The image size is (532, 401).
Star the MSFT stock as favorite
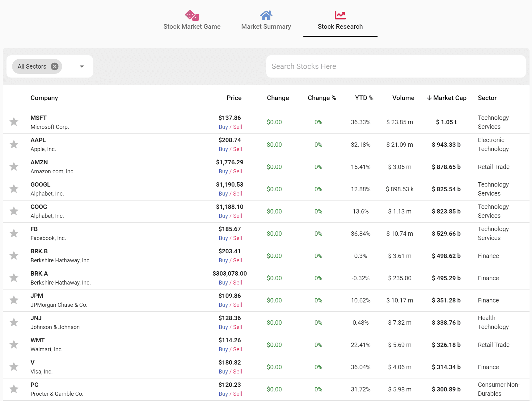(x=14, y=122)
